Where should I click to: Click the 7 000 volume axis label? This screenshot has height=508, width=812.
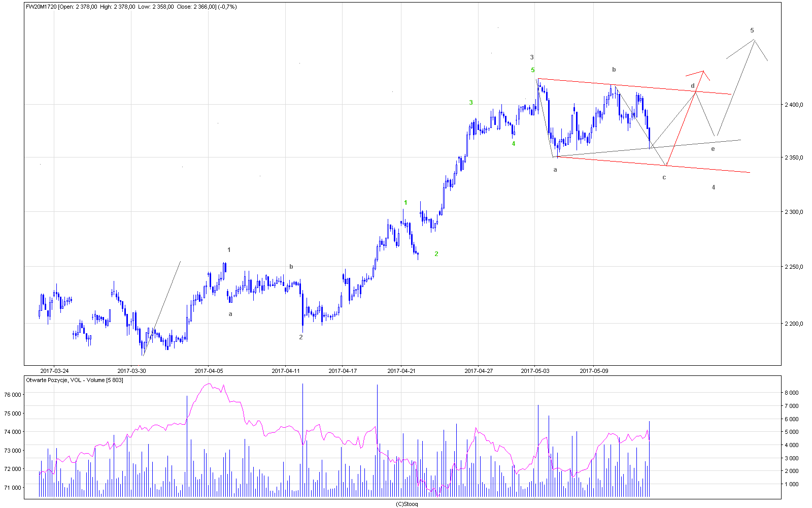click(792, 406)
